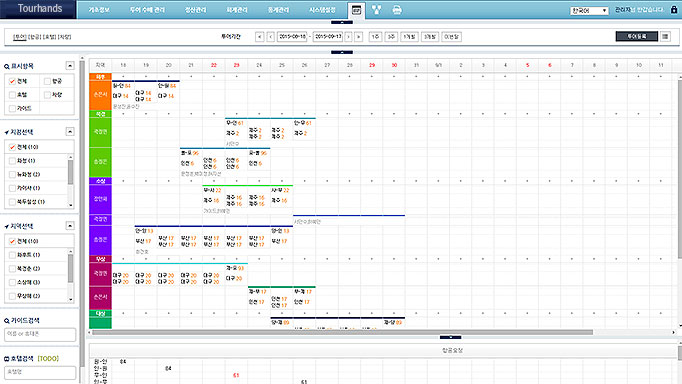Set range with the 1주 button
Screen dimensions: 682x384
(375, 37)
